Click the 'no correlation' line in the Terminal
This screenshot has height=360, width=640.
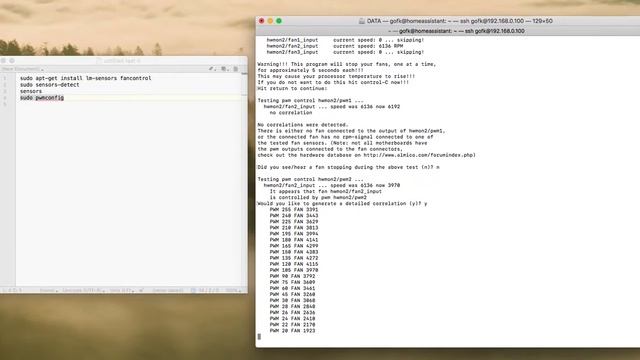click(x=291, y=113)
